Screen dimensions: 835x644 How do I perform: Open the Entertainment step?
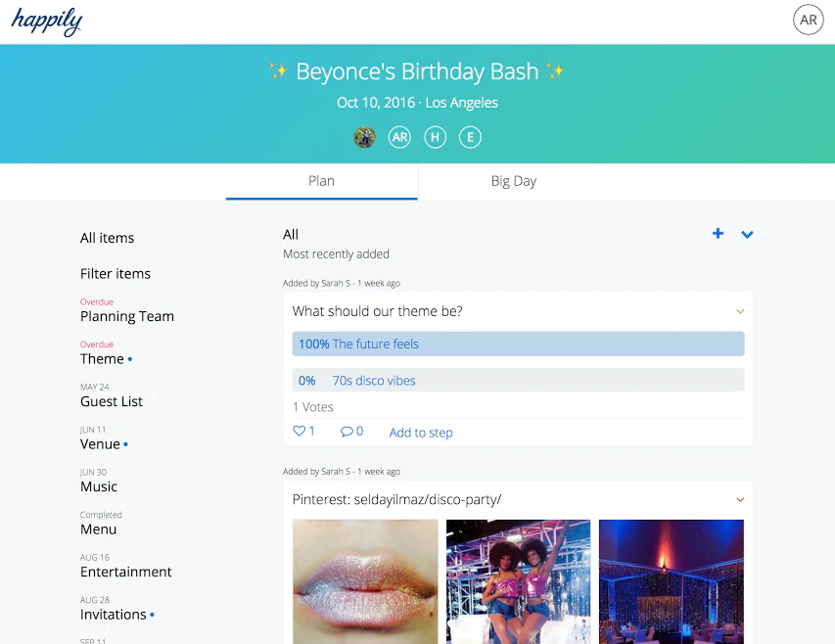(x=126, y=572)
